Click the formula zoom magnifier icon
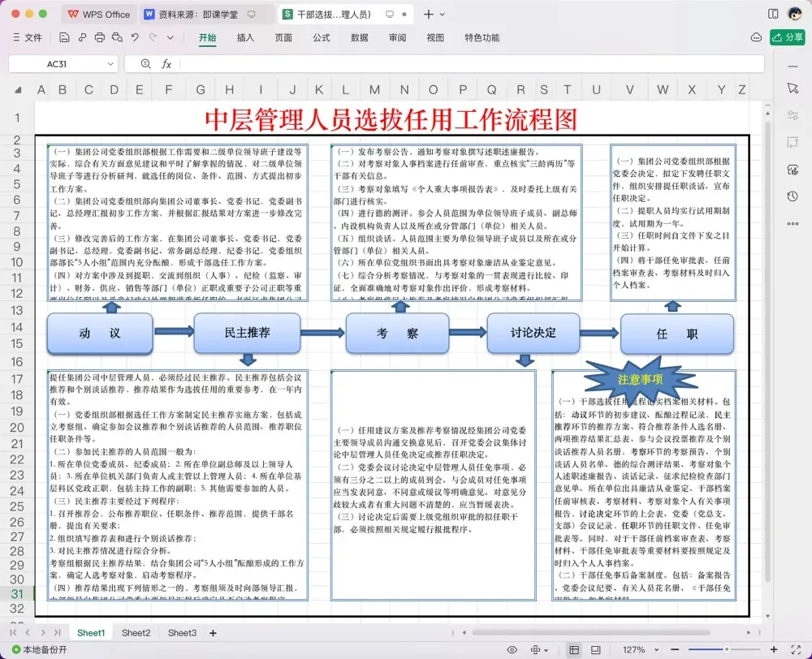This screenshot has height=659, width=812. pyautogui.click(x=146, y=63)
